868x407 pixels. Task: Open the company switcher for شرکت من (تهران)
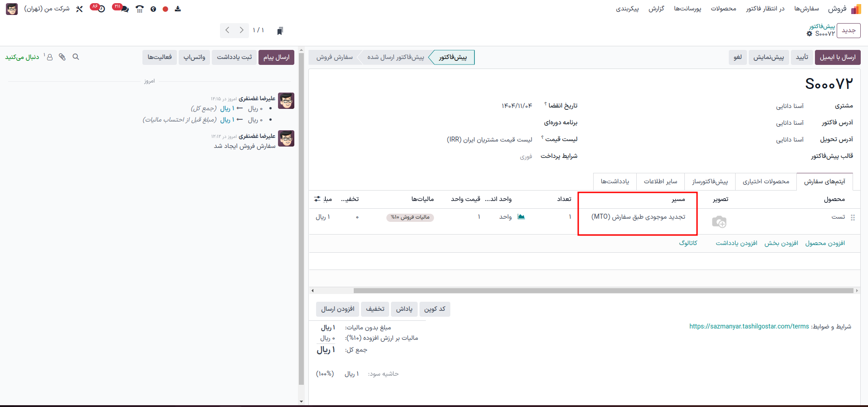(x=47, y=9)
